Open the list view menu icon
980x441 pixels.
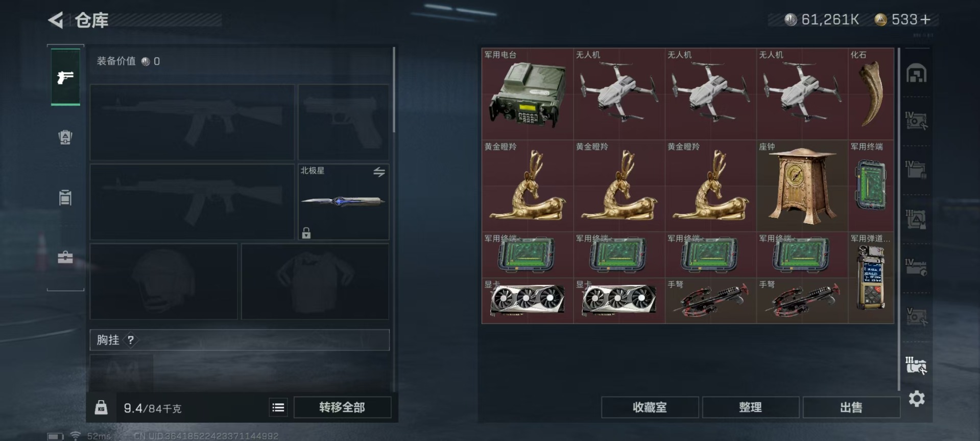(278, 407)
